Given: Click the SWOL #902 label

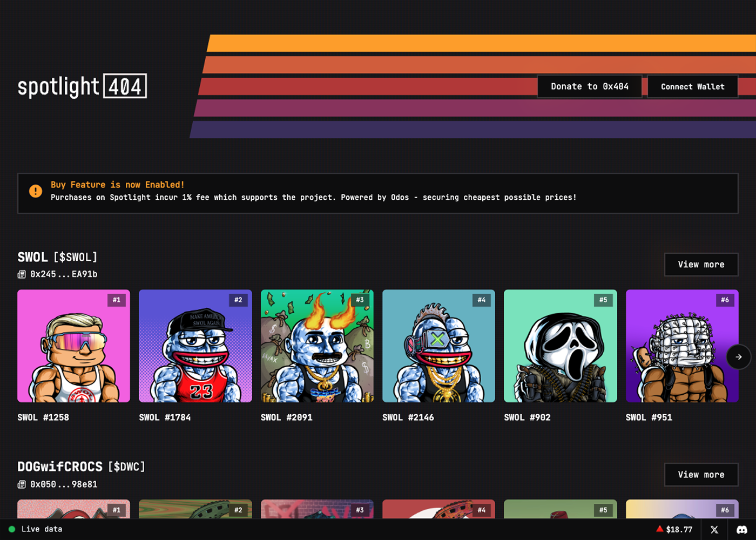Looking at the screenshot, I should [x=527, y=417].
